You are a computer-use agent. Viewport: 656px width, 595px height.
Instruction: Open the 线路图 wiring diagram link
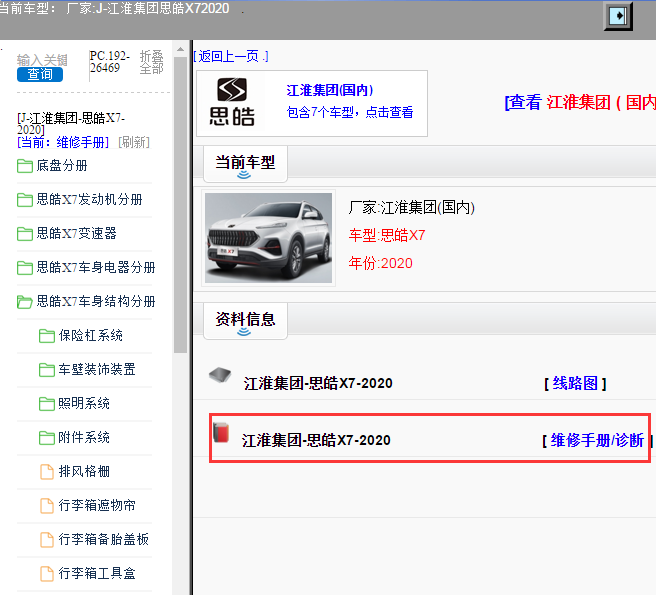pos(575,383)
